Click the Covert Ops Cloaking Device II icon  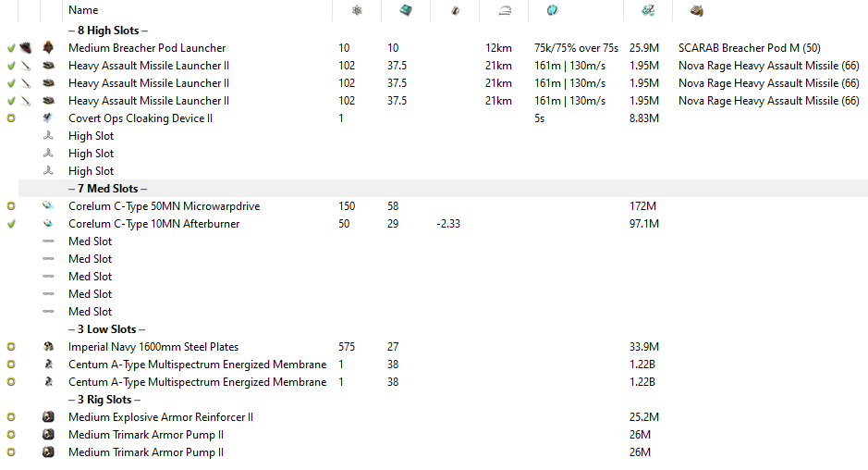[x=48, y=118]
